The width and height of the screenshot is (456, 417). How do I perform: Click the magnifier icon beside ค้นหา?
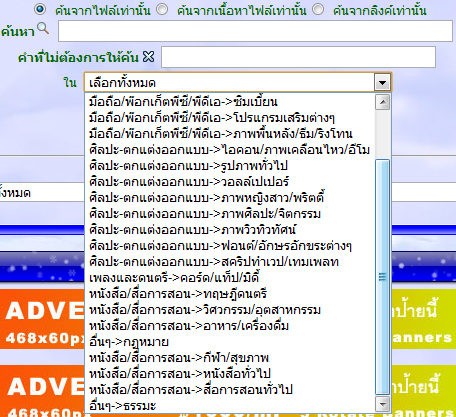[43, 29]
